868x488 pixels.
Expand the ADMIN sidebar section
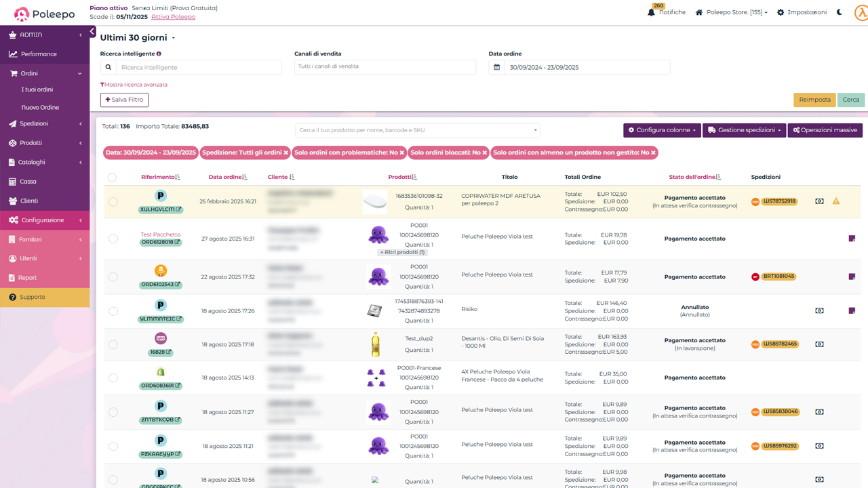click(45, 35)
